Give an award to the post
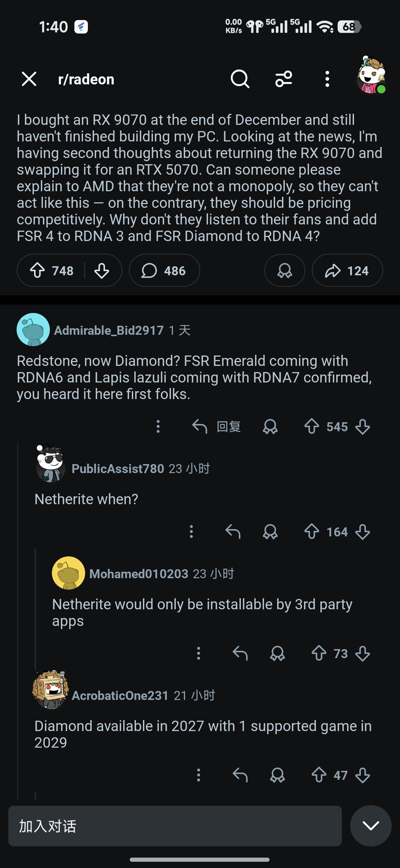Screen dimensions: 400x868 coord(284,270)
